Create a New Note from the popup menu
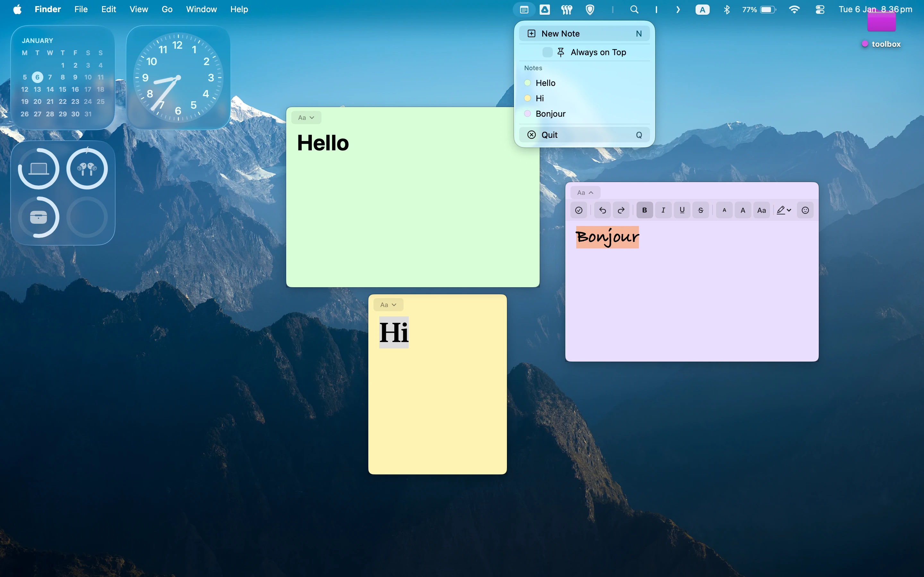This screenshot has height=577, width=924. coord(560,33)
